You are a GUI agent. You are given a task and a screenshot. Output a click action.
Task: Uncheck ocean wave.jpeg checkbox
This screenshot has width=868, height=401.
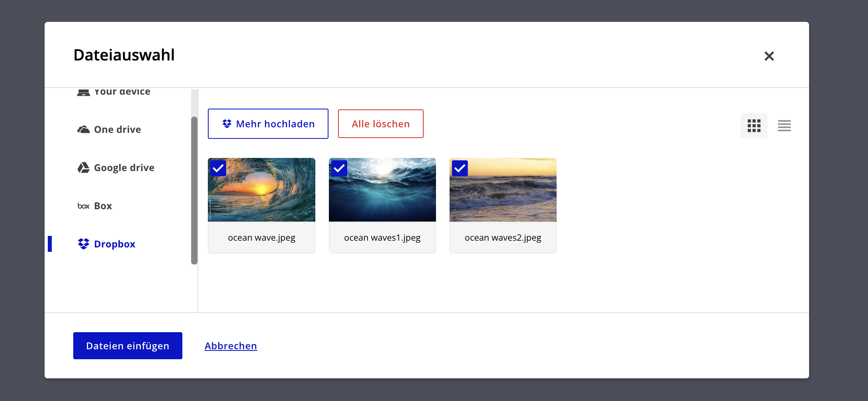(x=218, y=168)
